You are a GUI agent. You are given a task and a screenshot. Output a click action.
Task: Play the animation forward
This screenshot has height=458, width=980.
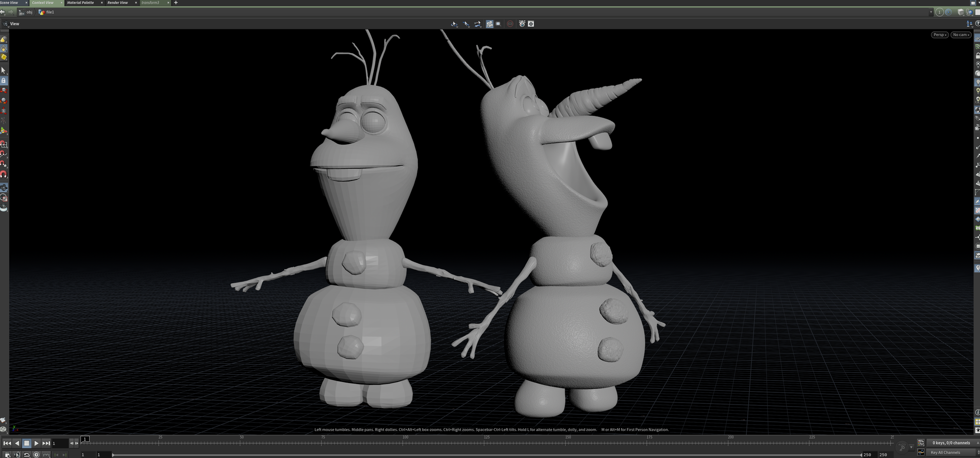36,443
